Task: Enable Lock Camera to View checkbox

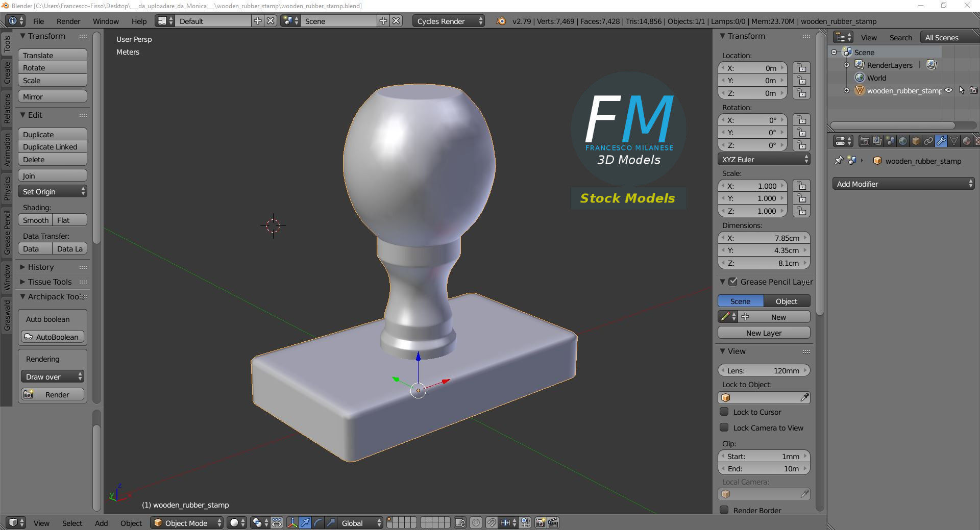Action: pos(724,427)
